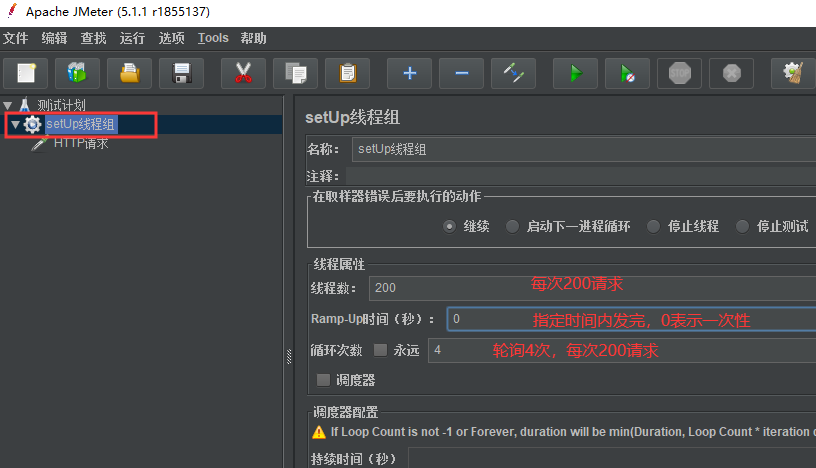Click the Copy icon in toolbar
This screenshot has height=468, width=816.
click(x=296, y=73)
